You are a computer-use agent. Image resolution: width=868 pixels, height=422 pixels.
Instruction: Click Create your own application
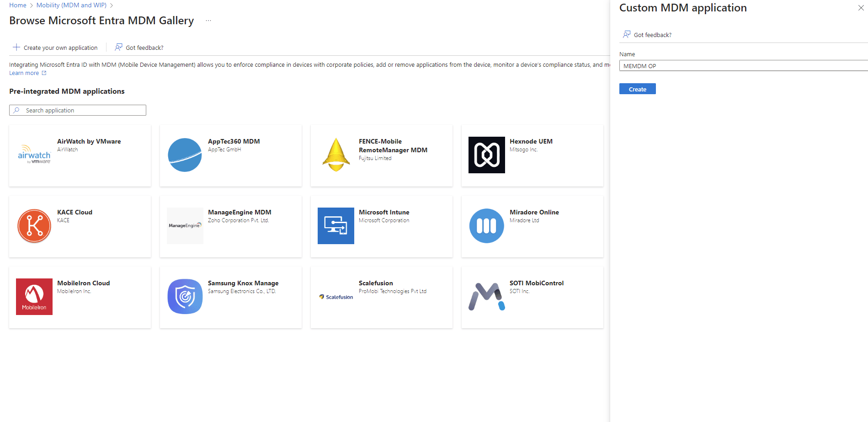[x=55, y=48]
